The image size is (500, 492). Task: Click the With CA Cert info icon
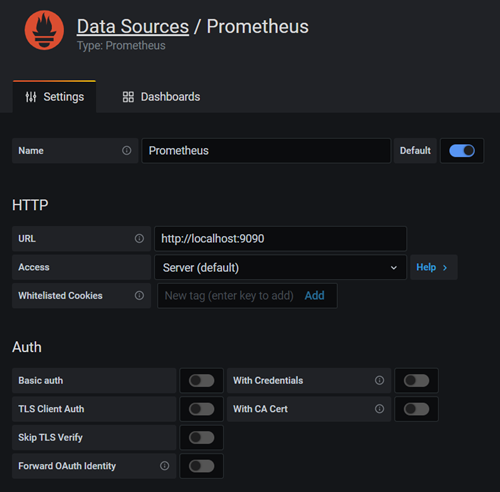[379, 409]
